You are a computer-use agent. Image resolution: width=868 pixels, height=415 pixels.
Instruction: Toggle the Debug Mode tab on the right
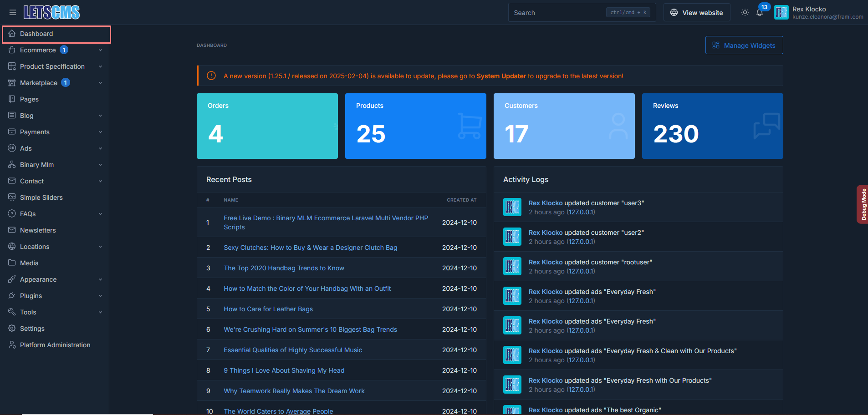(863, 204)
